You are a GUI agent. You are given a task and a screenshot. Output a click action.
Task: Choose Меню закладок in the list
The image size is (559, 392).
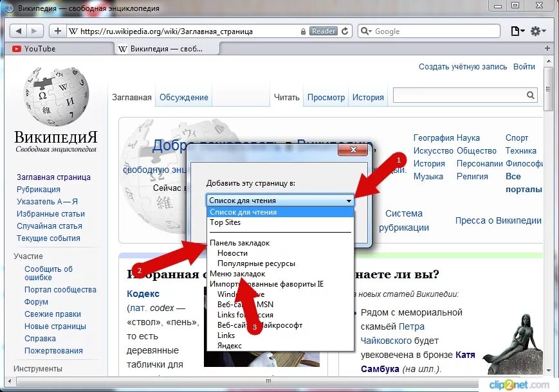click(280, 274)
